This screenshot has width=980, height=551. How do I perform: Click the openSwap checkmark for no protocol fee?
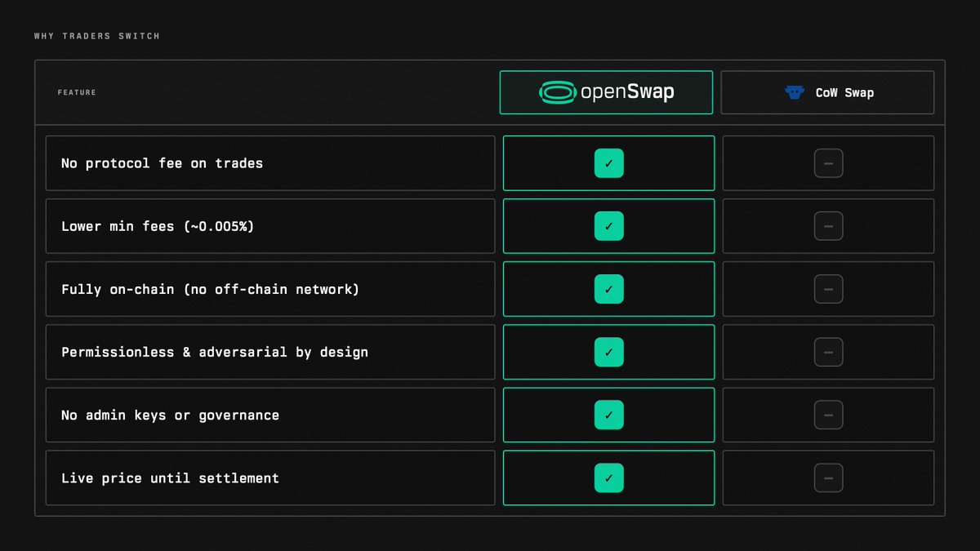[x=609, y=163]
